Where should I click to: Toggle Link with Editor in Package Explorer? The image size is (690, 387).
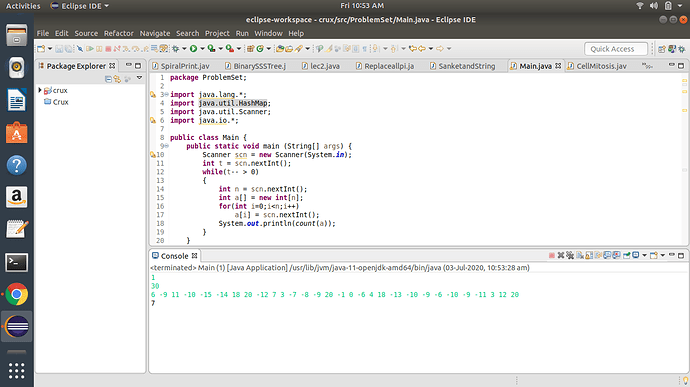117,79
